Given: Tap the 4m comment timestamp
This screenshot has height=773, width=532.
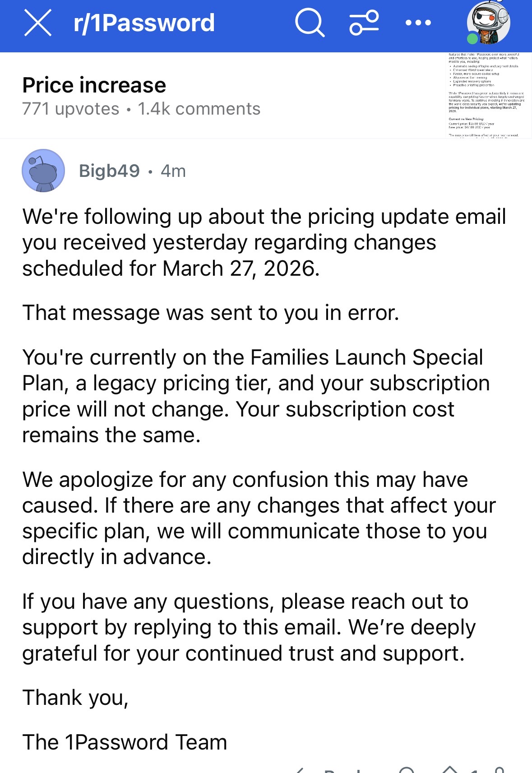Looking at the screenshot, I should click(x=173, y=171).
